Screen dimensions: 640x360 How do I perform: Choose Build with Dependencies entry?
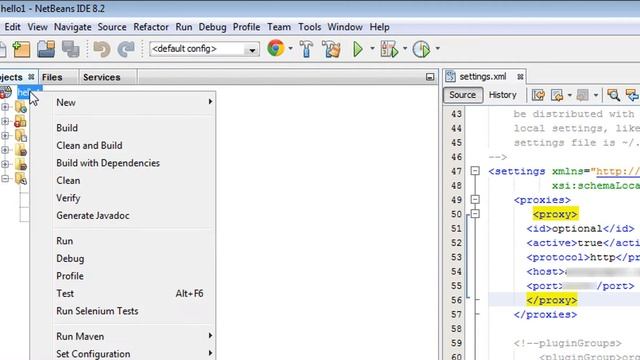[x=108, y=163]
